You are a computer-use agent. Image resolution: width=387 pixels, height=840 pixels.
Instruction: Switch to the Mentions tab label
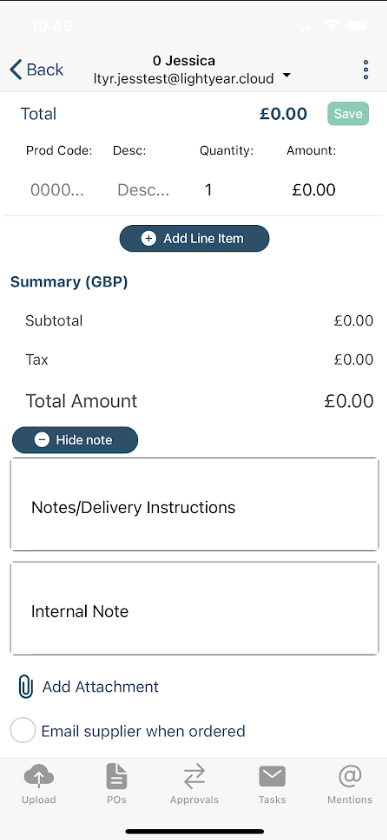(349, 800)
